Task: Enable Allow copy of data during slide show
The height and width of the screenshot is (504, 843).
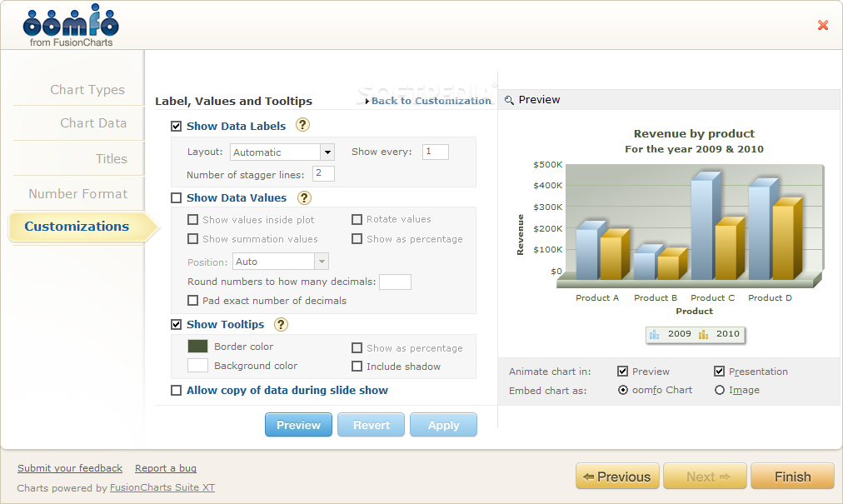Action: [x=177, y=390]
